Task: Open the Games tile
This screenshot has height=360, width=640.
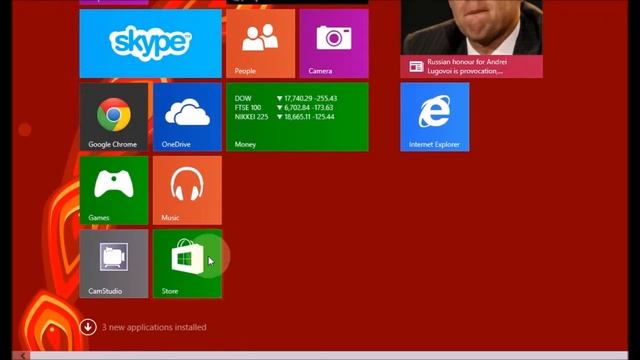Action: click(x=114, y=190)
